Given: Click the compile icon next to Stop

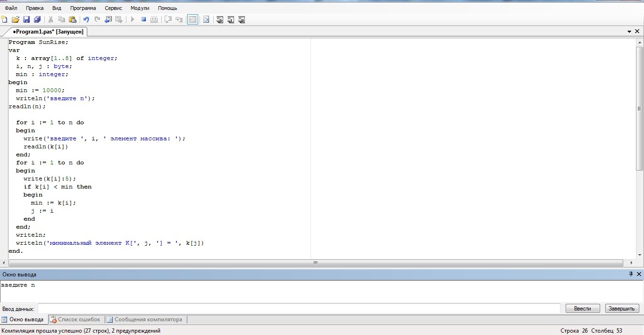Looking at the screenshot, I should pos(154,19).
